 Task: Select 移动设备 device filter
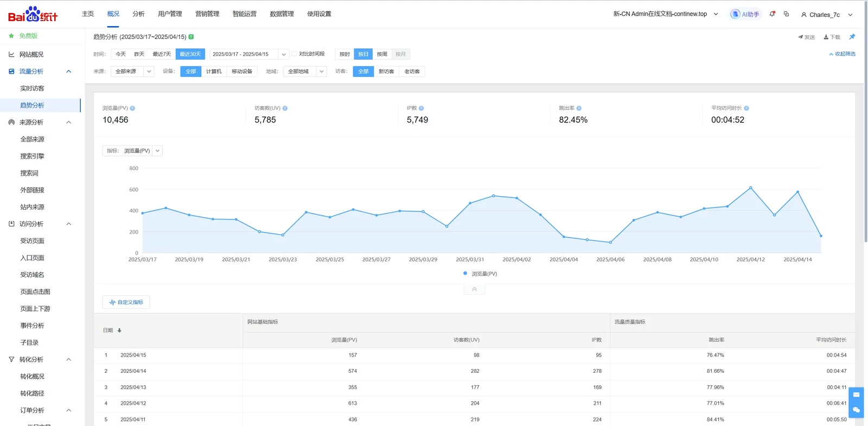pyautogui.click(x=242, y=72)
